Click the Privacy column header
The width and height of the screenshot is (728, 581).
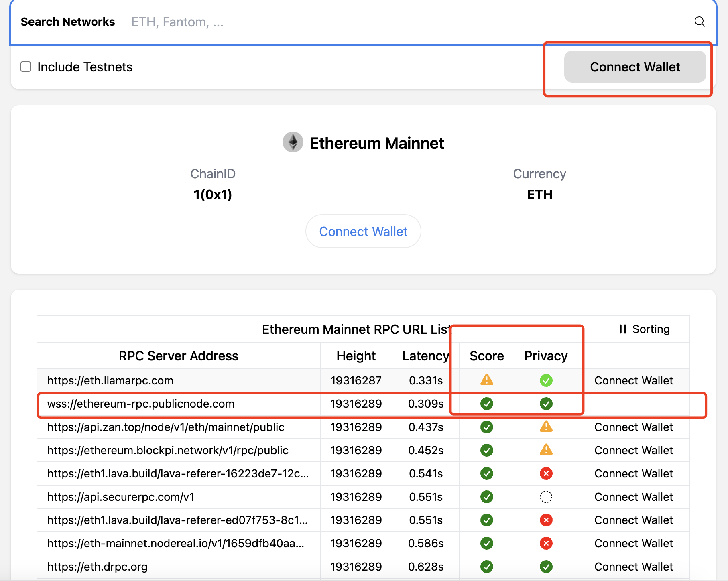point(546,356)
